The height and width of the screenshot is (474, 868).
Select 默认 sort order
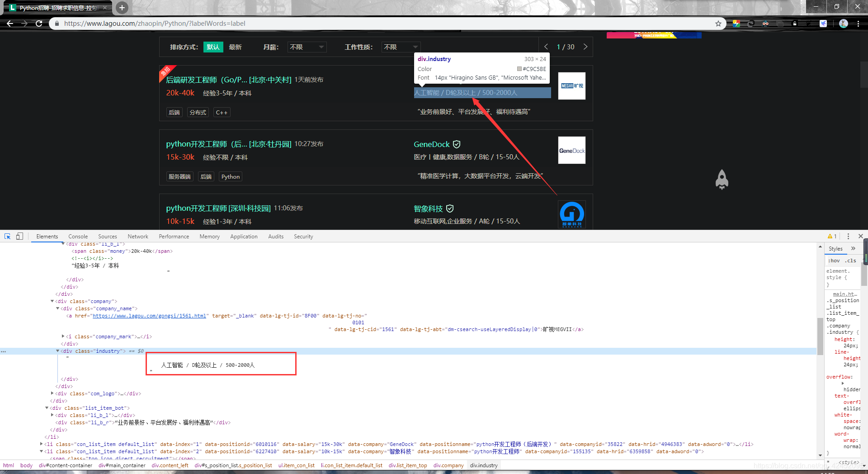click(x=213, y=47)
